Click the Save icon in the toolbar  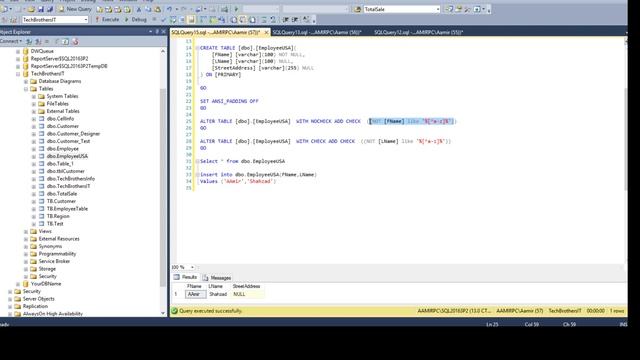[x=41, y=9]
